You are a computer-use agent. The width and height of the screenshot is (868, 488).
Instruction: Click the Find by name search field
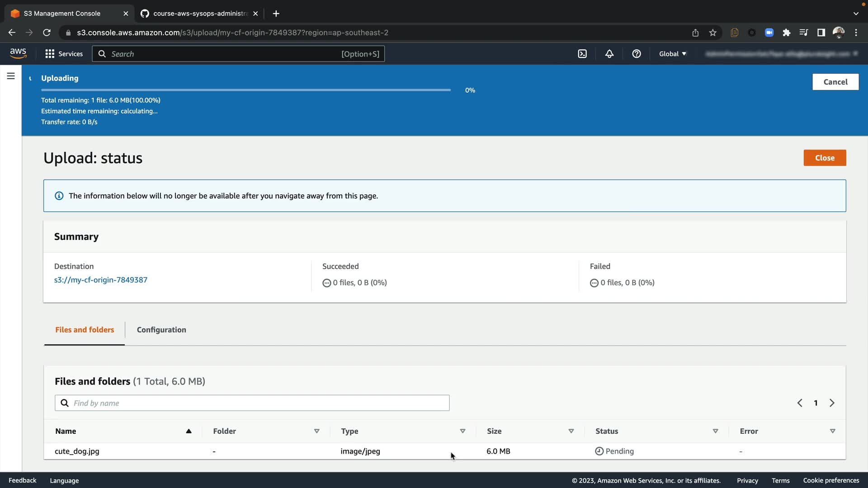pyautogui.click(x=252, y=403)
